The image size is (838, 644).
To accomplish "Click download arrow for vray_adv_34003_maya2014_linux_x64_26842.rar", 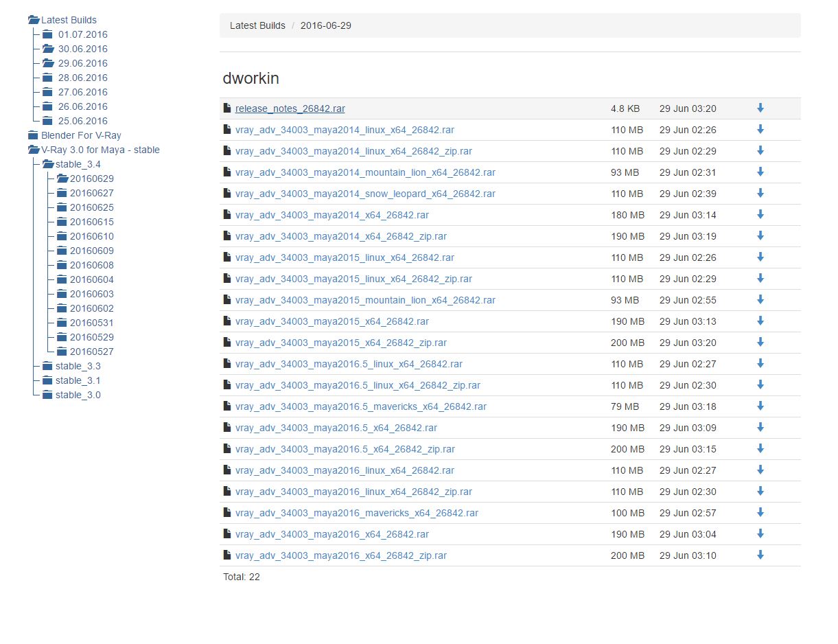I will click(x=760, y=130).
